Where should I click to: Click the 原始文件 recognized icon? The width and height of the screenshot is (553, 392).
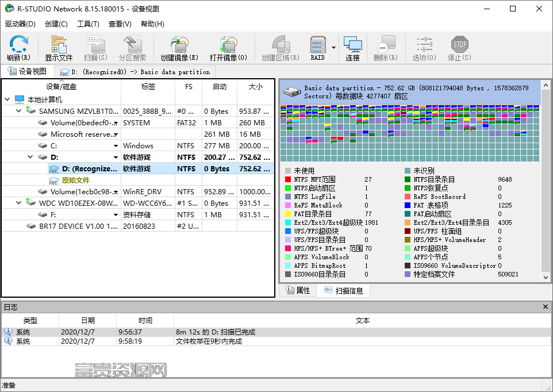coord(53,180)
